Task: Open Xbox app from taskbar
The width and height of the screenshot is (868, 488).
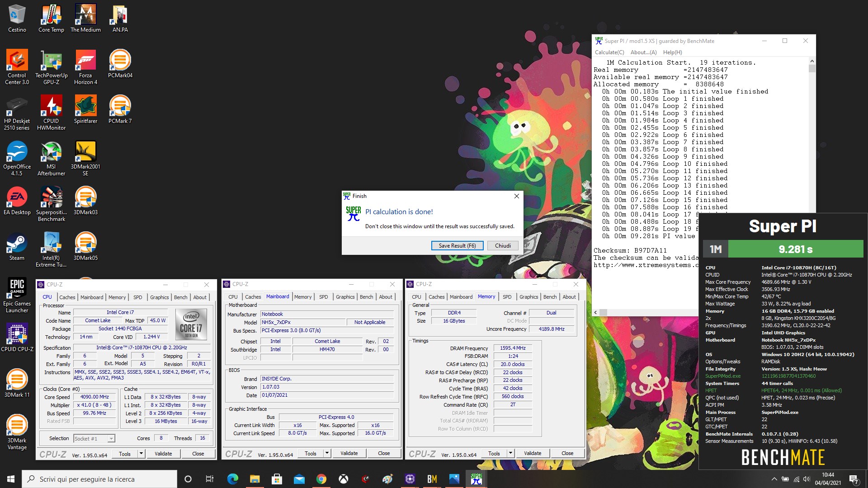Action: 343,479
